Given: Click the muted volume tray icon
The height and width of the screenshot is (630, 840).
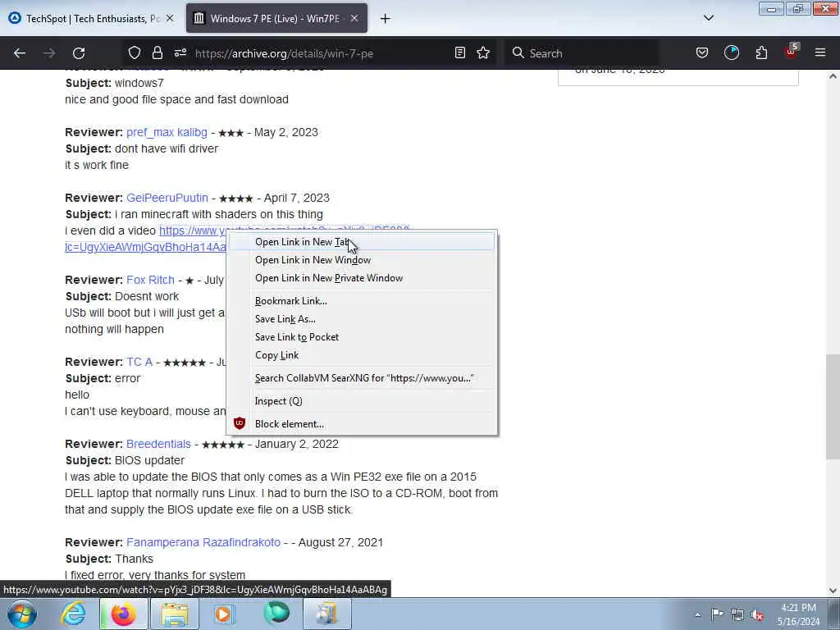Looking at the screenshot, I should pos(757,614).
